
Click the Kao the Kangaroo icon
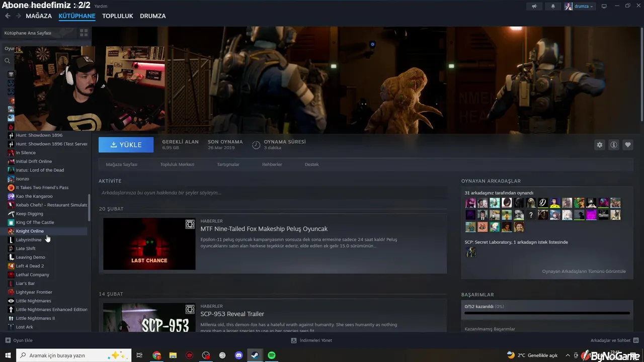tap(11, 196)
